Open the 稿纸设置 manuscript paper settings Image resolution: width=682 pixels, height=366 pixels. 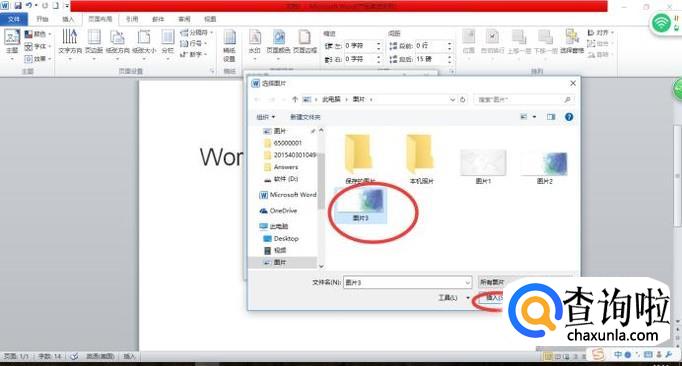point(229,46)
